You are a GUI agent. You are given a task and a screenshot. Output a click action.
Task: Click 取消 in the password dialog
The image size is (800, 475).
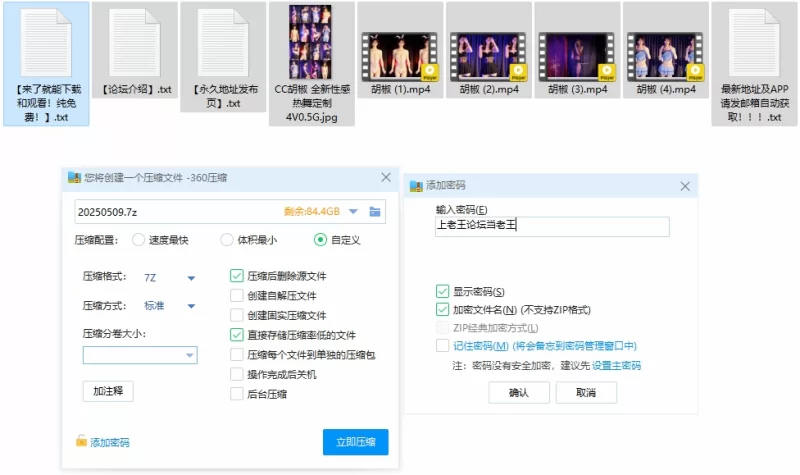[586, 392]
